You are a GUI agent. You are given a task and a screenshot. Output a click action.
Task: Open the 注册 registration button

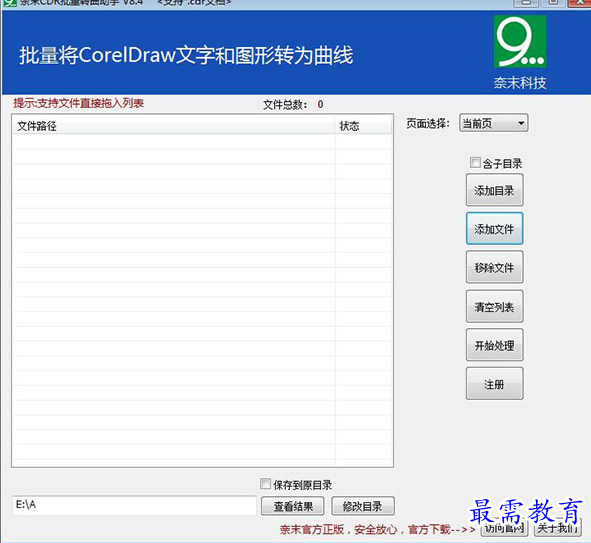pos(495,384)
